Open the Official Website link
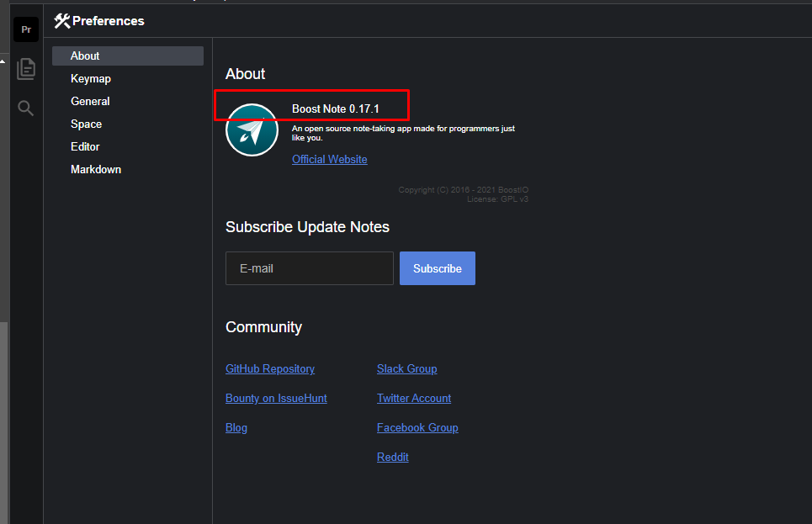 point(329,160)
